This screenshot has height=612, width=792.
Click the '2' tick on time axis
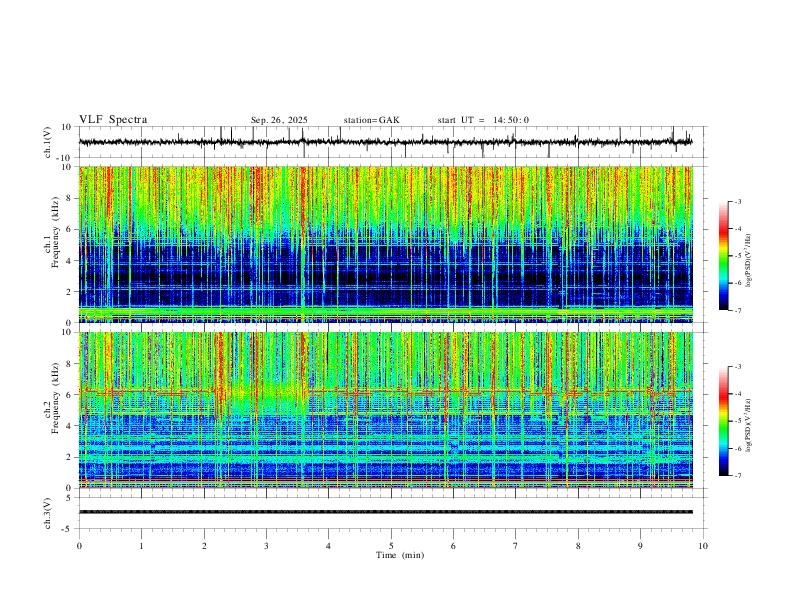204,546
